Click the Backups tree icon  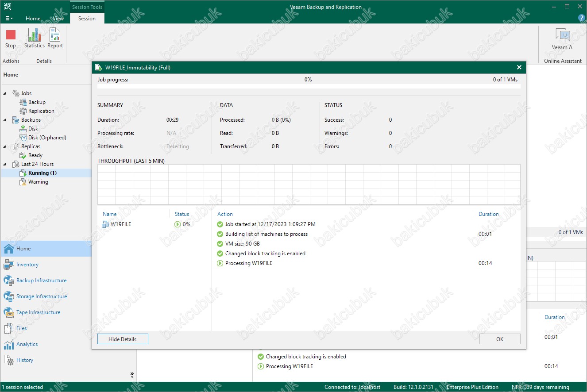point(15,120)
